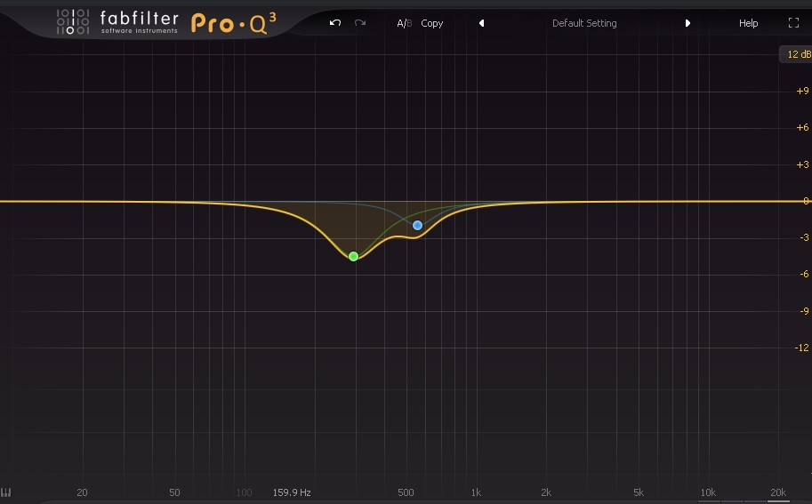
Task: Click the 159.9 Hz frequency readout
Action: pos(292,492)
